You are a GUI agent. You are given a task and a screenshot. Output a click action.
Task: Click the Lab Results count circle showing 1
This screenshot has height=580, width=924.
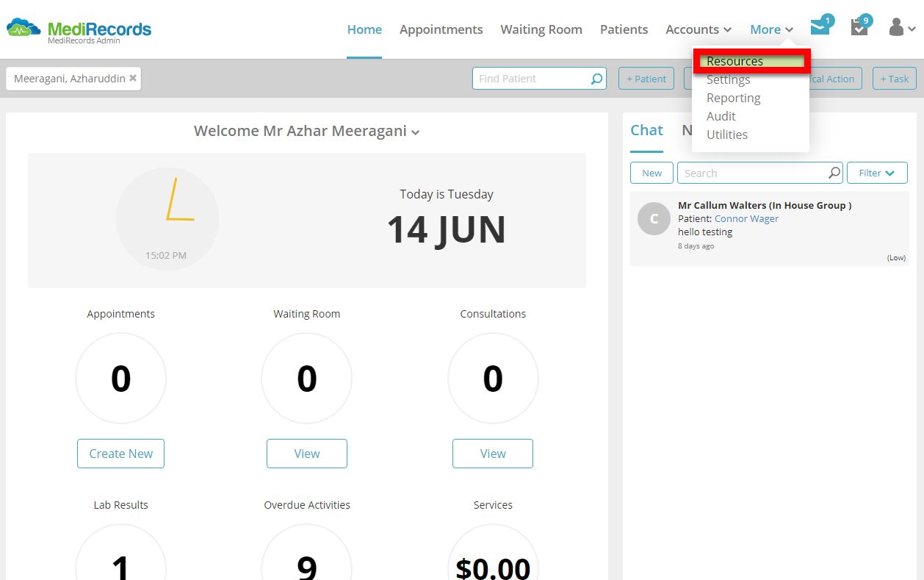coord(121,551)
